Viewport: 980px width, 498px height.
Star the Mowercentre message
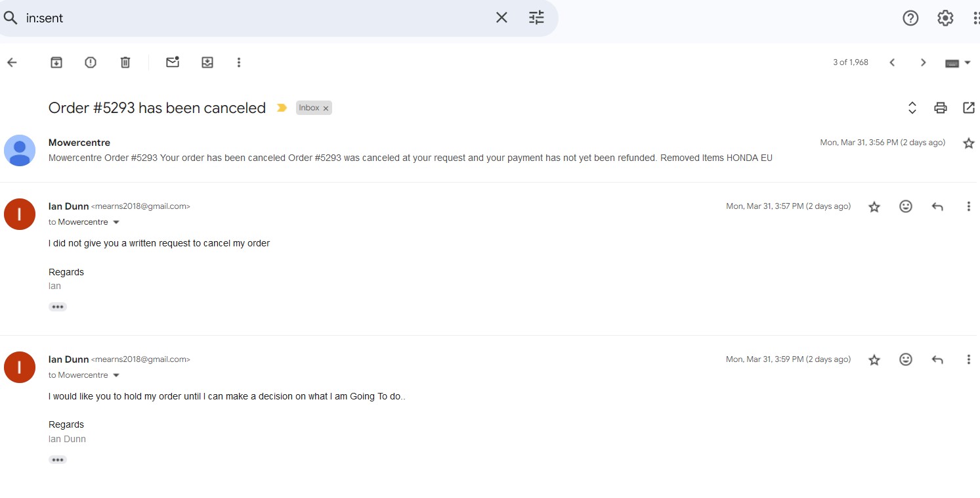pyautogui.click(x=968, y=143)
